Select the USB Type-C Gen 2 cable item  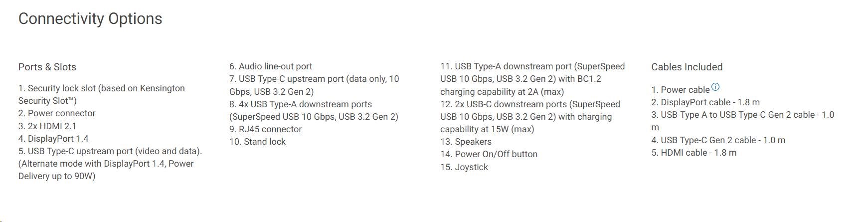718,140
